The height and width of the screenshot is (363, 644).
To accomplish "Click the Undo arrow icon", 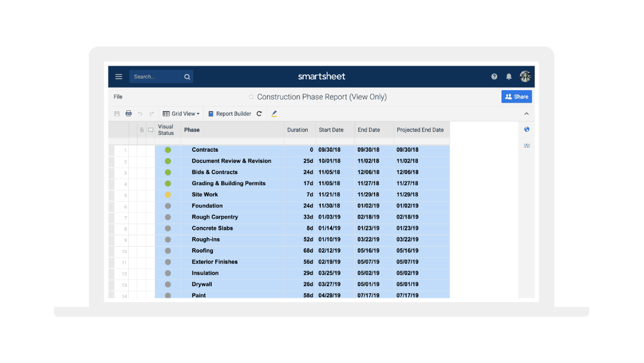I will pos(140,113).
